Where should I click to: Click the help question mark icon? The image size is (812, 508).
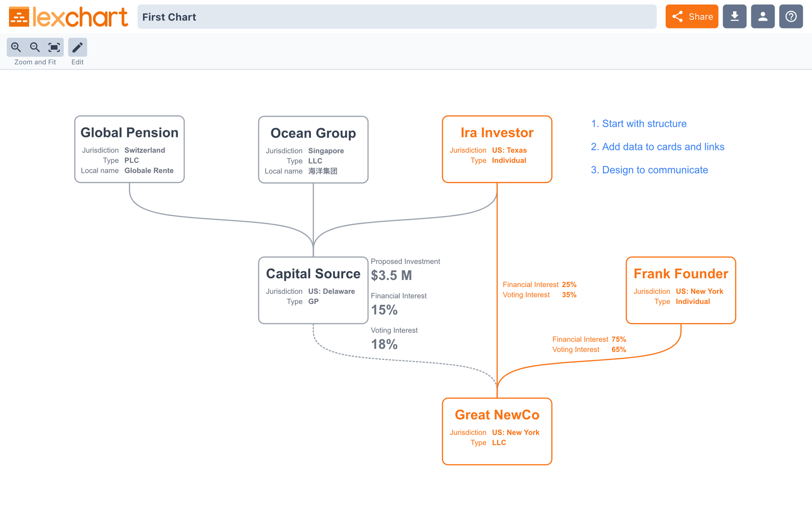792,16
